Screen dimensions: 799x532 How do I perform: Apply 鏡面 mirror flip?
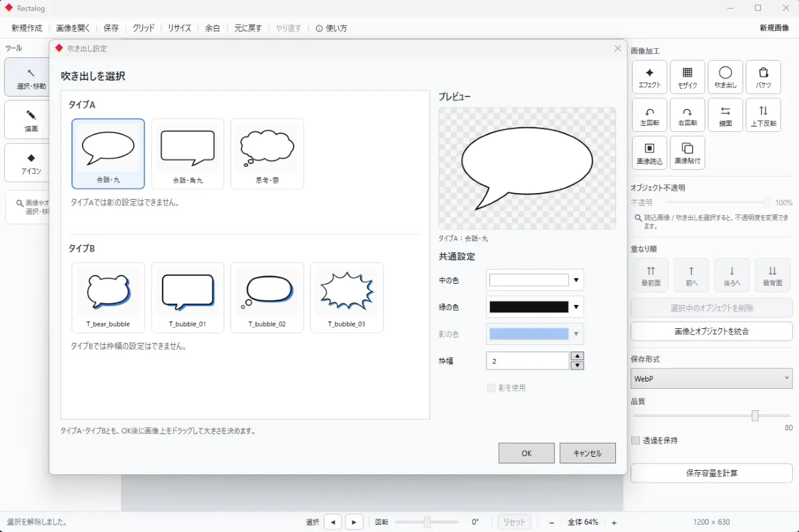click(726, 115)
